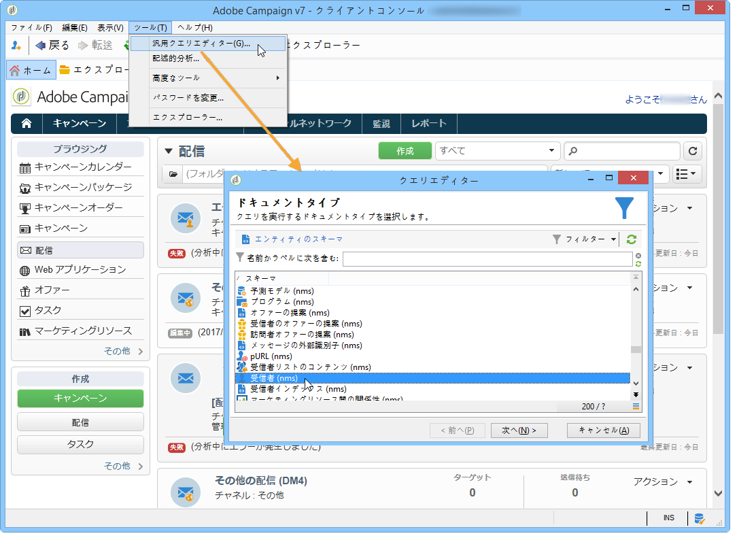Click タスク button in 作成 panel
This screenshot has height=557, width=756.
pos(80,445)
